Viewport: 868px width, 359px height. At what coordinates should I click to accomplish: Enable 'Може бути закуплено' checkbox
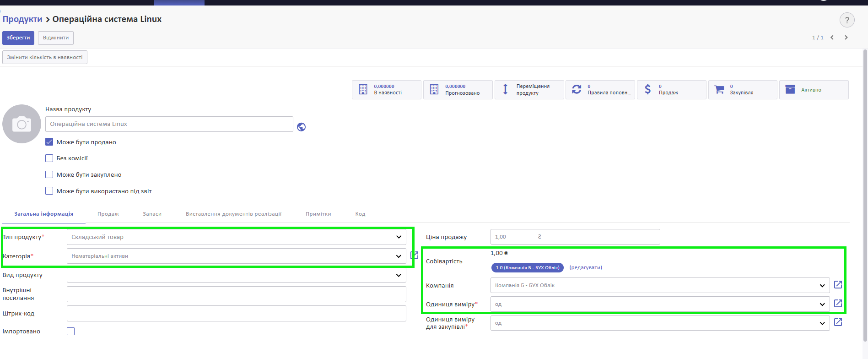(49, 174)
